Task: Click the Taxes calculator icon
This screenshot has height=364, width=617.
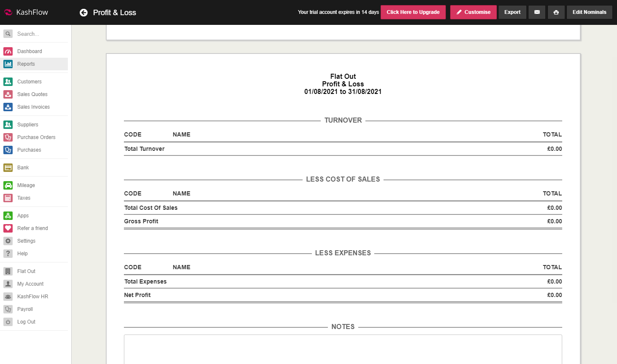Action: click(x=8, y=198)
